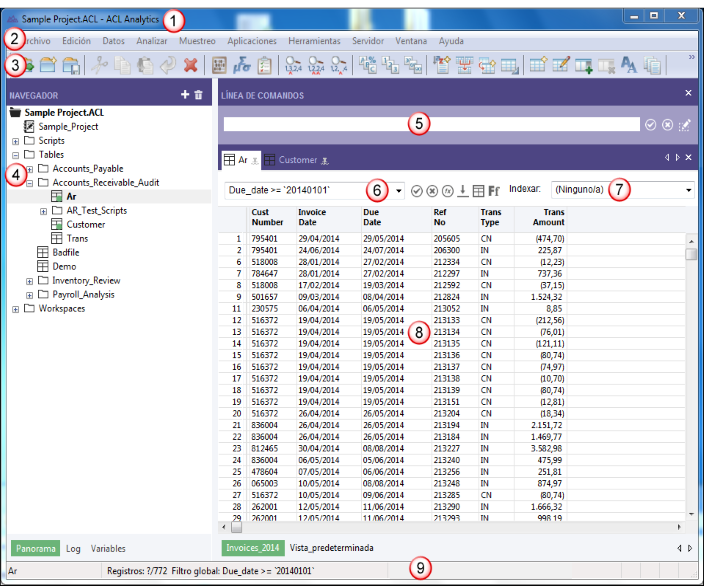
Task: Click the red Delete icon in toolbar
Action: point(190,66)
